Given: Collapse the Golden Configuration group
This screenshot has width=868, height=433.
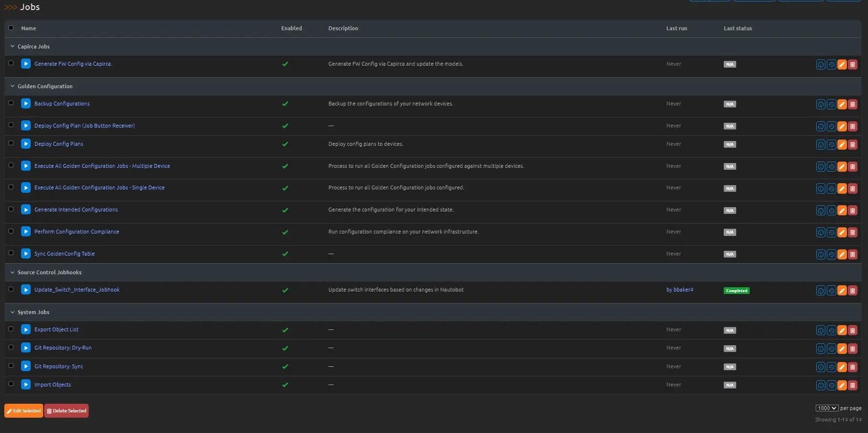Looking at the screenshot, I should click(x=12, y=86).
